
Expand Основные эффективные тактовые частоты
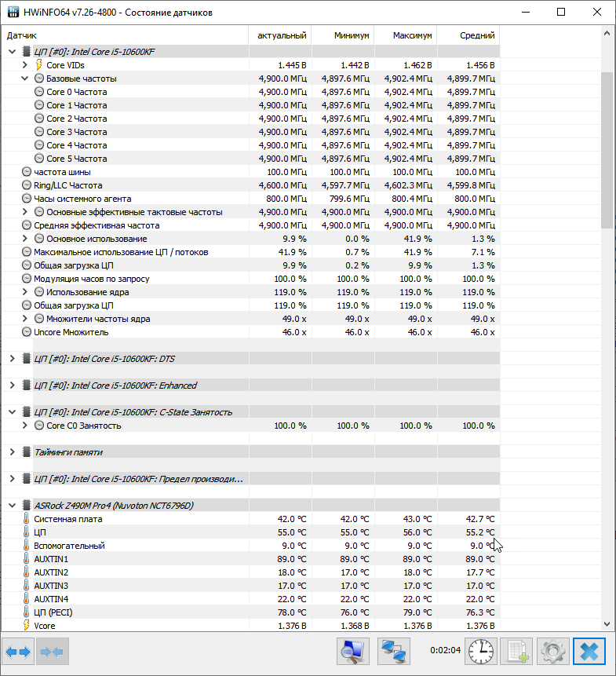point(24,212)
